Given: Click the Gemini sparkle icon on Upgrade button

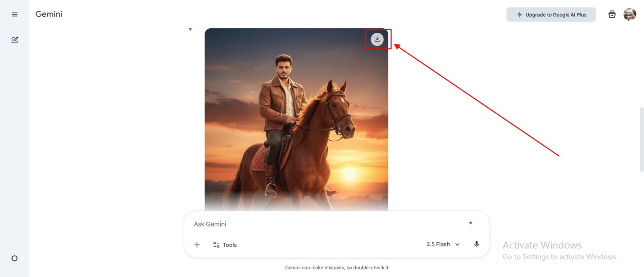Looking at the screenshot, I should tap(518, 14).
